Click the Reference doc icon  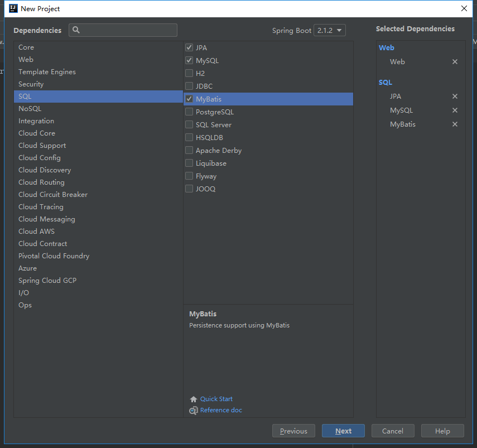tap(194, 411)
